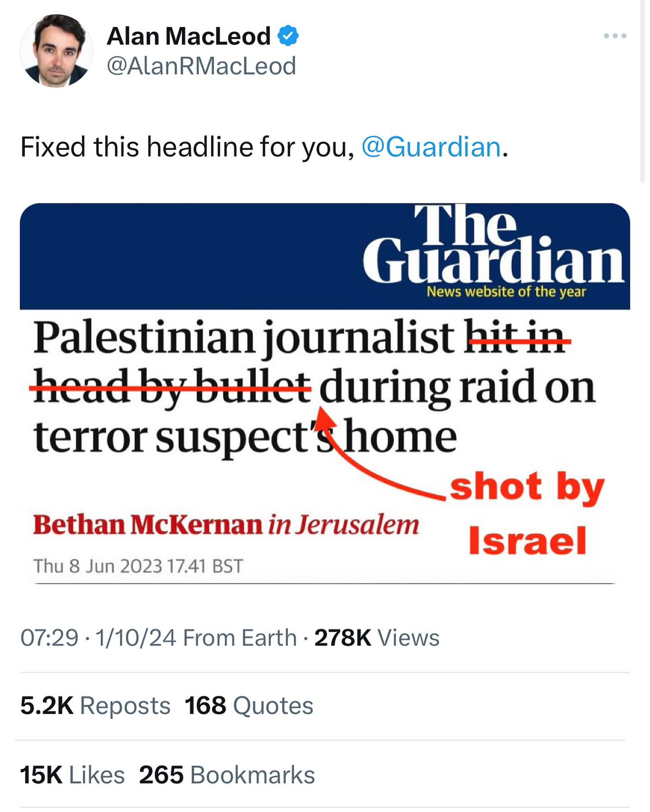Viewport: 650px width, 812px height.
Task: Open the @Guardian mention link
Action: pyautogui.click(x=431, y=147)
